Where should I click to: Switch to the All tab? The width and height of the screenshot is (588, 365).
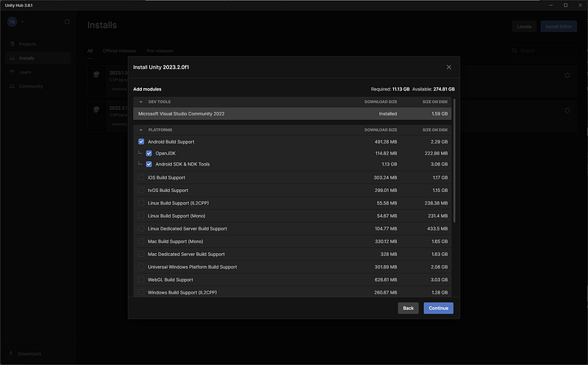pyautogui.click(x=90, y=51)
